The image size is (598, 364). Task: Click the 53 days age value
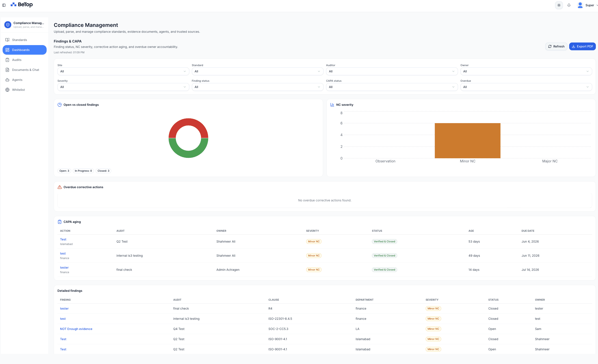[474, 242]
